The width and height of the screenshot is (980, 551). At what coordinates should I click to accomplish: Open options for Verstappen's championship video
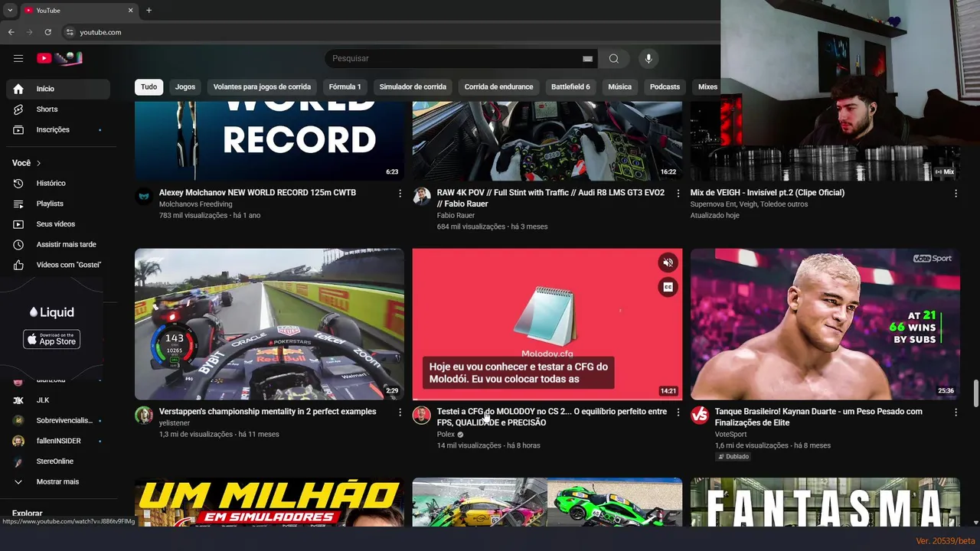(400, 412)
